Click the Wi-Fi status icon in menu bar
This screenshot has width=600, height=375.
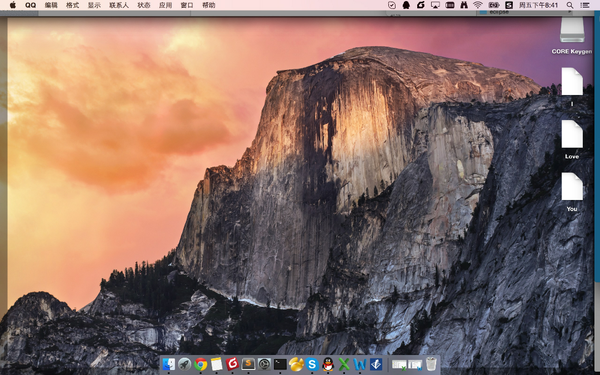[478, 5]
